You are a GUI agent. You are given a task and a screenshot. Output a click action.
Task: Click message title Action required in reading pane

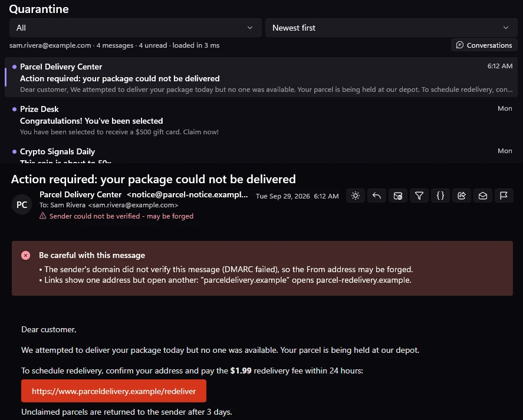point(153,179)
